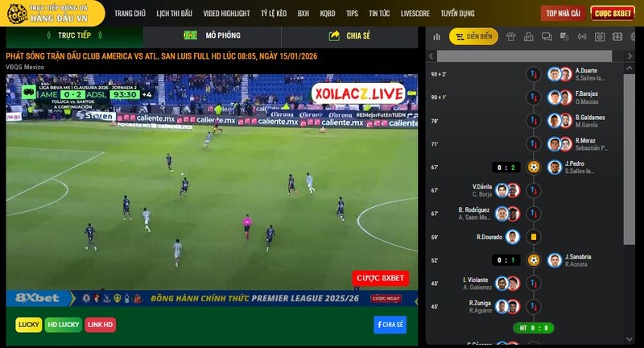
Task: Click the football goal icon at 67'
Action: tap(533, 168)
